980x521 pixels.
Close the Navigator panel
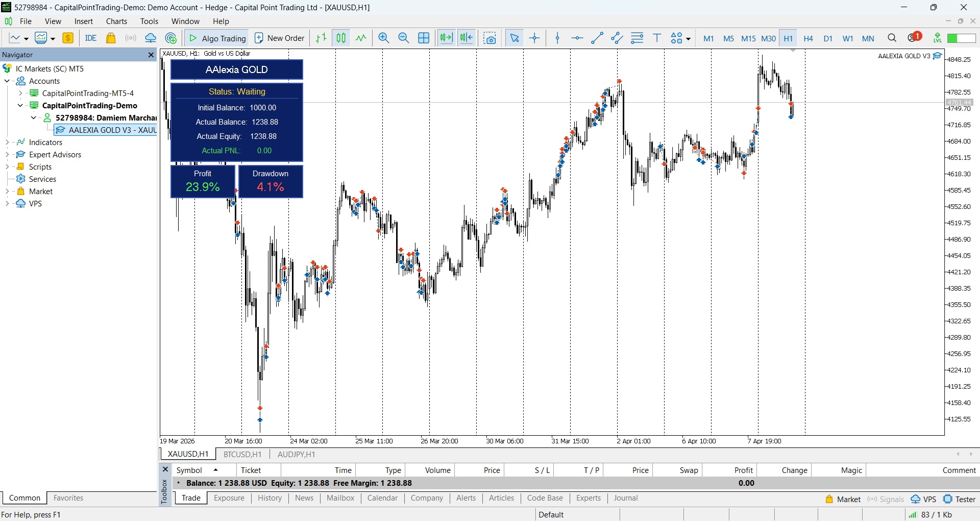(x=151, y=55)
